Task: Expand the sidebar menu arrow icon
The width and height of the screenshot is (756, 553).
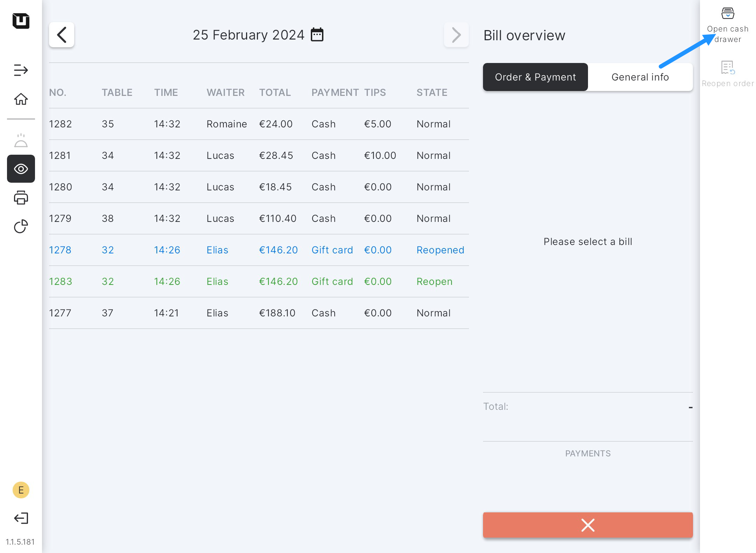Action: [x=21, y=70]
